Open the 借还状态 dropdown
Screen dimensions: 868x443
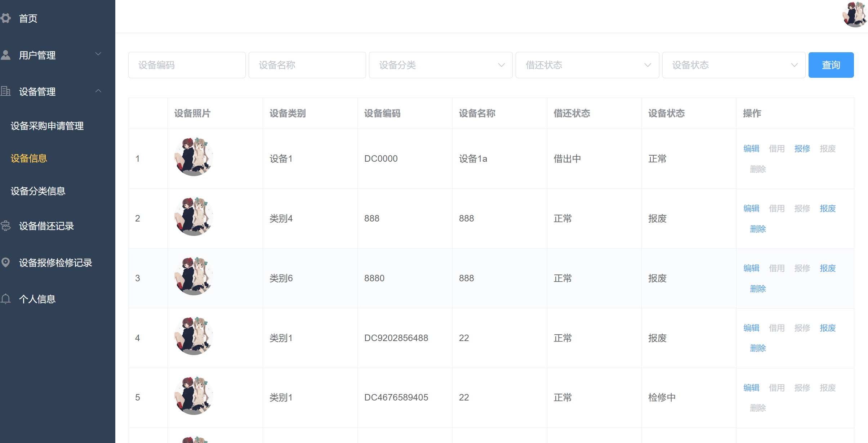(x=587, y=65)
